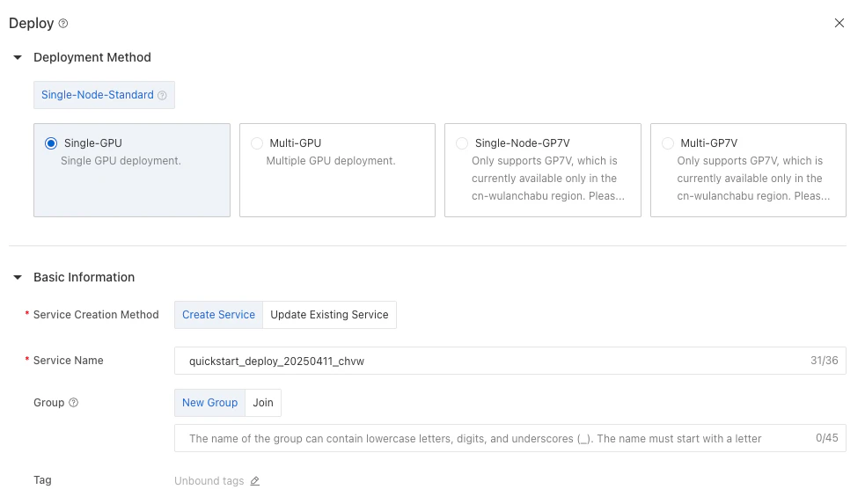This screenshot has height=504, width=865.
Task: Close the Deploy panel with the X icon
Action: pyautogui.click(x=839, y=23)
